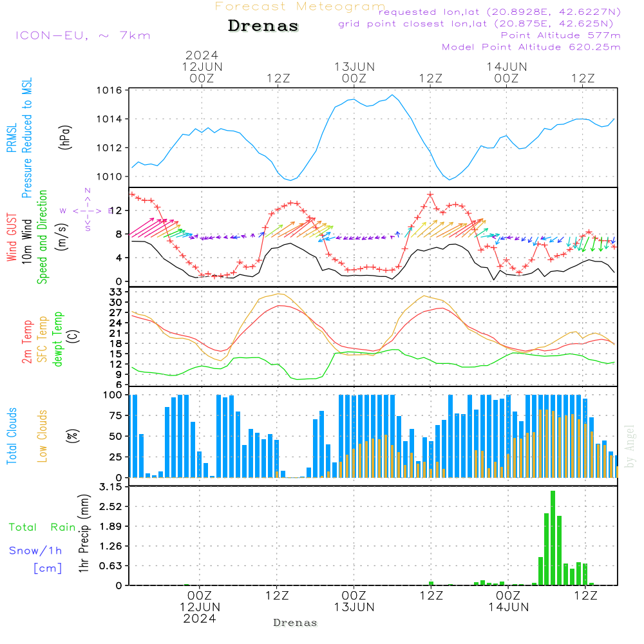The height and width of the screenshot is (644, 644).
Task: Click the tallest green precipitation bar
Action: (553, 538)
